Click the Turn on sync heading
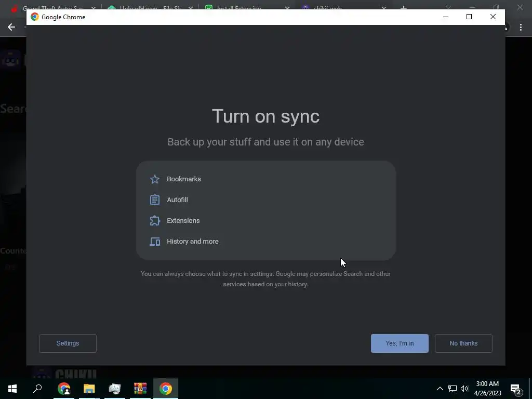This screenshot has width=532, height=399. (265, 116)
